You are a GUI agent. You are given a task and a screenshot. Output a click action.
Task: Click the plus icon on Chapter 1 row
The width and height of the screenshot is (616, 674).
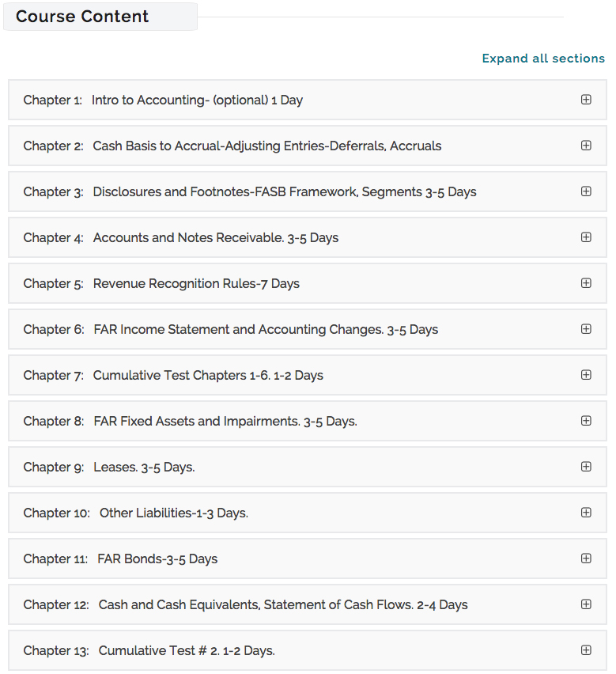click(586, 100)
